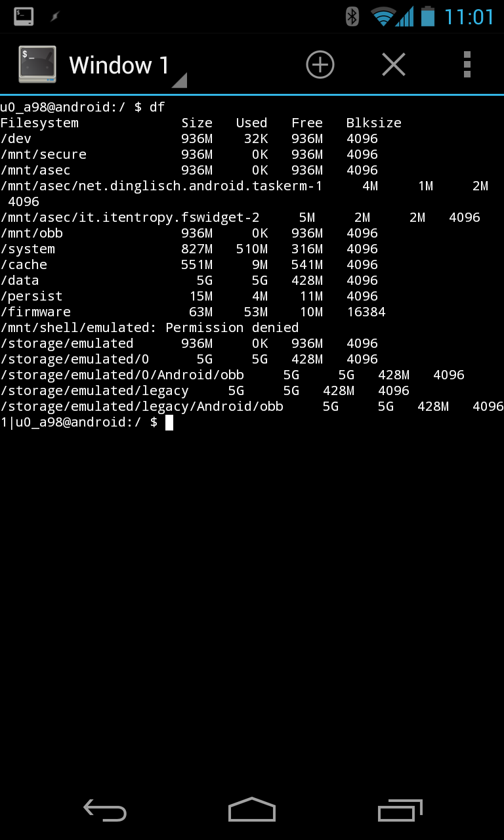504x840 pixels.
Task: Tap the Filesystem header row
Action: pyautogui.click(x=201, y=123)
